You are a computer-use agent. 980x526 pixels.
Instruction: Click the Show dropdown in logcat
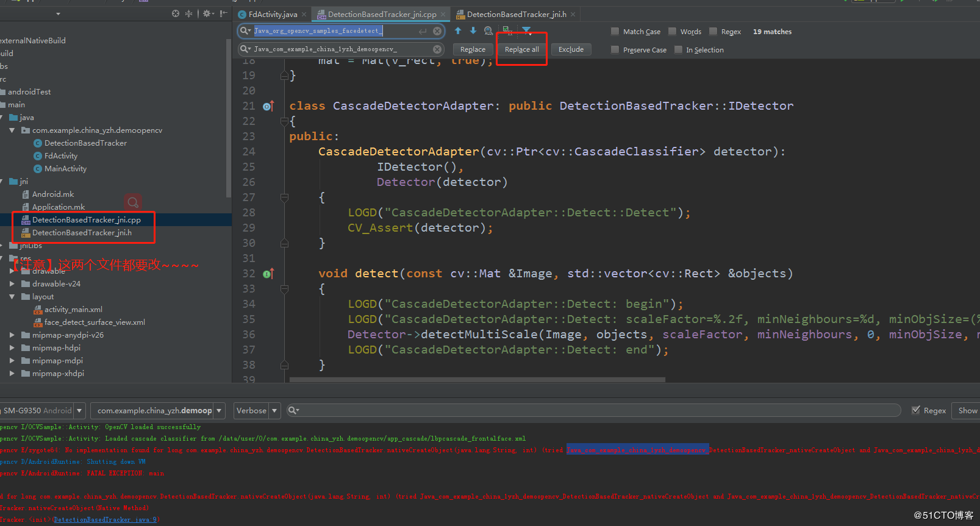pos(967,410)
